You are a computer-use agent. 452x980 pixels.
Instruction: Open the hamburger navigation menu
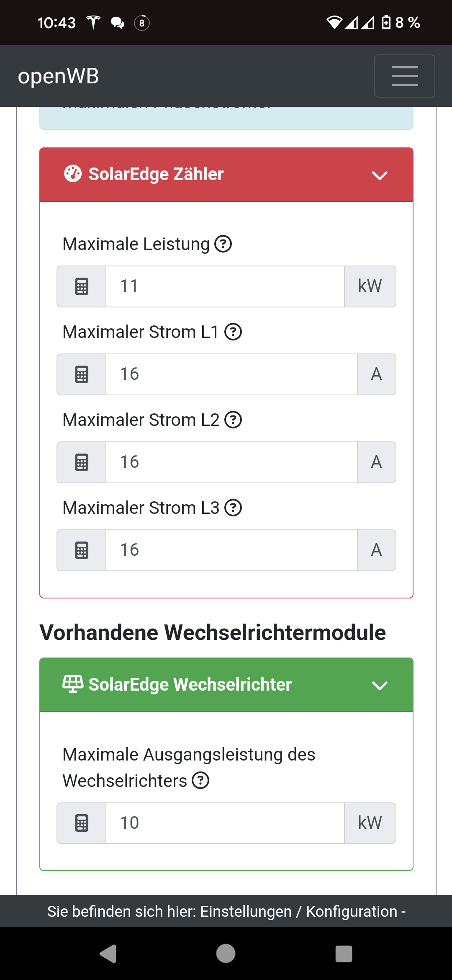[404, 76]
